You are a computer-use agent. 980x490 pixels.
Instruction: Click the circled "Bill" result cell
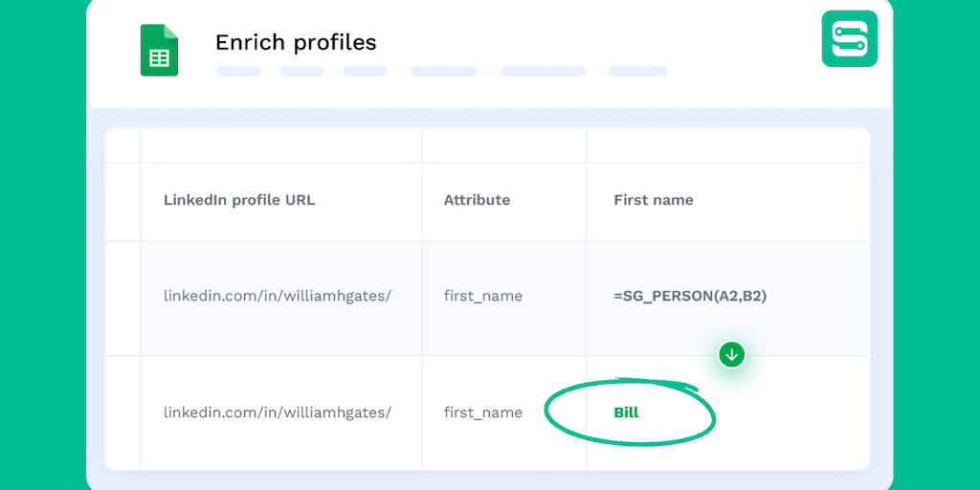coord(627,413)
